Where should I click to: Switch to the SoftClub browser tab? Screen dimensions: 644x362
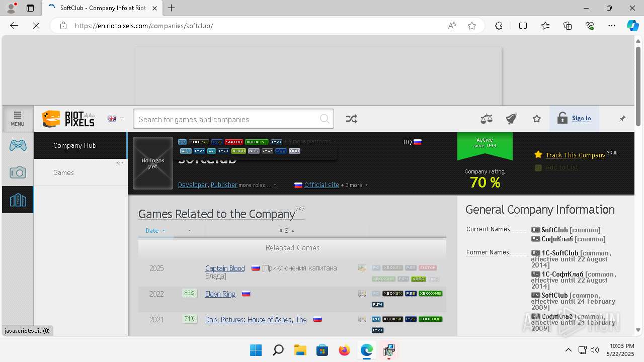(103, 8)
